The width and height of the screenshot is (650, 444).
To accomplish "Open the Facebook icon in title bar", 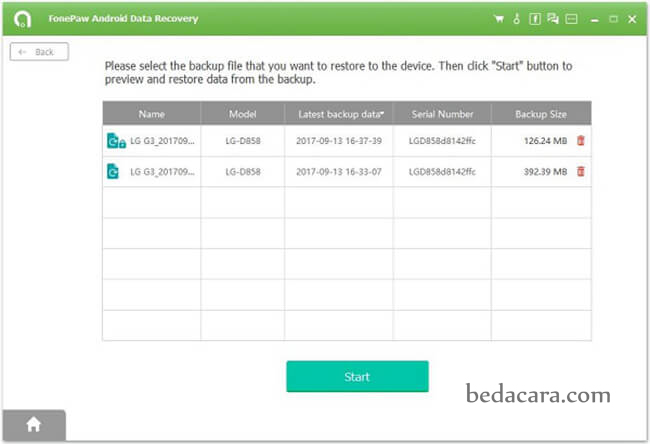I will point(535,19).
